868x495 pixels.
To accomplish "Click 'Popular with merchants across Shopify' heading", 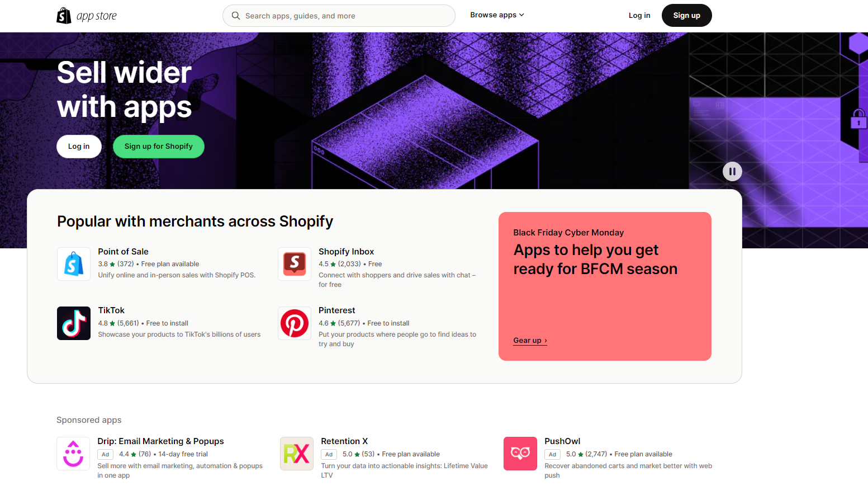I will [x=195, y=221].
